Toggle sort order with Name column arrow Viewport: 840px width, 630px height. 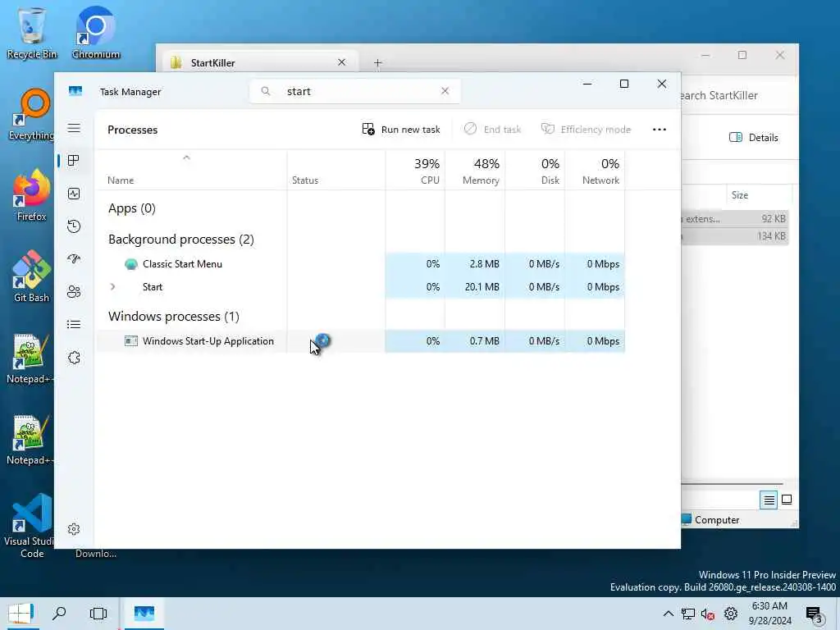point(186,157)
